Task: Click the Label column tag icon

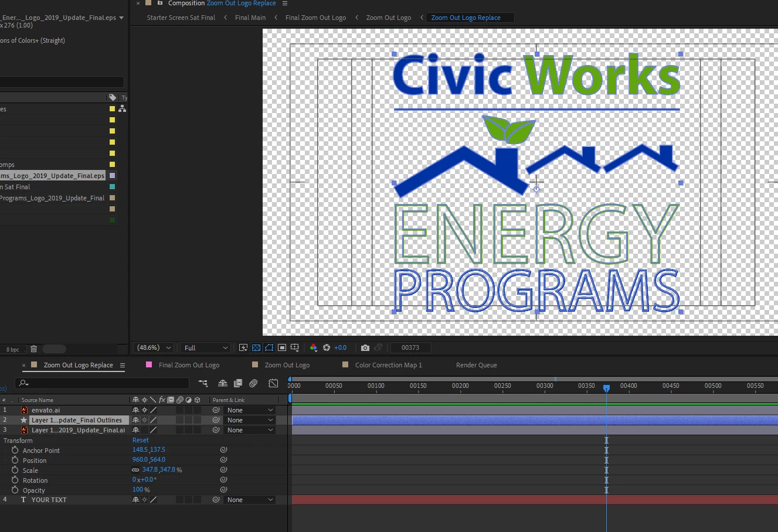Action: [x=113, y=97]
